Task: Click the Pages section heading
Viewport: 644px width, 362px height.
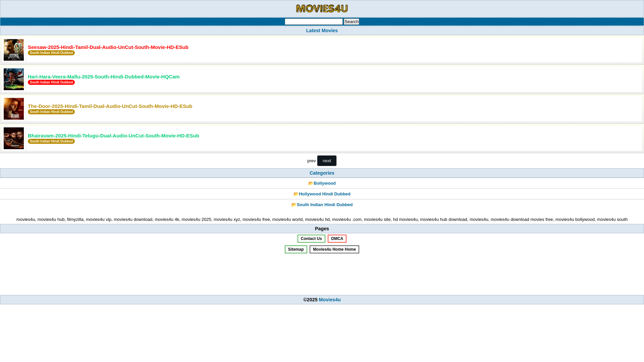Action: coord(322,229)
